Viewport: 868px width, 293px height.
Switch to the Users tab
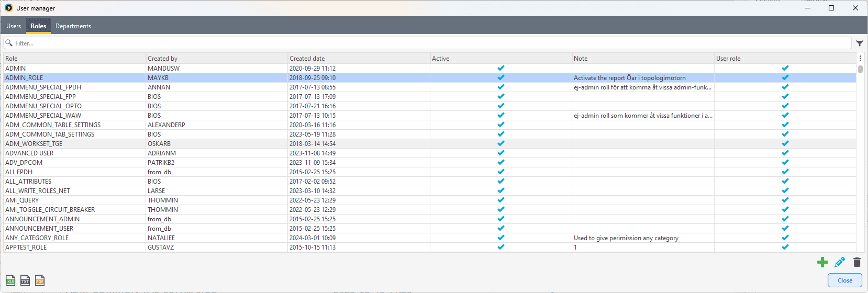pyautogui.click(x=14, y=26)
